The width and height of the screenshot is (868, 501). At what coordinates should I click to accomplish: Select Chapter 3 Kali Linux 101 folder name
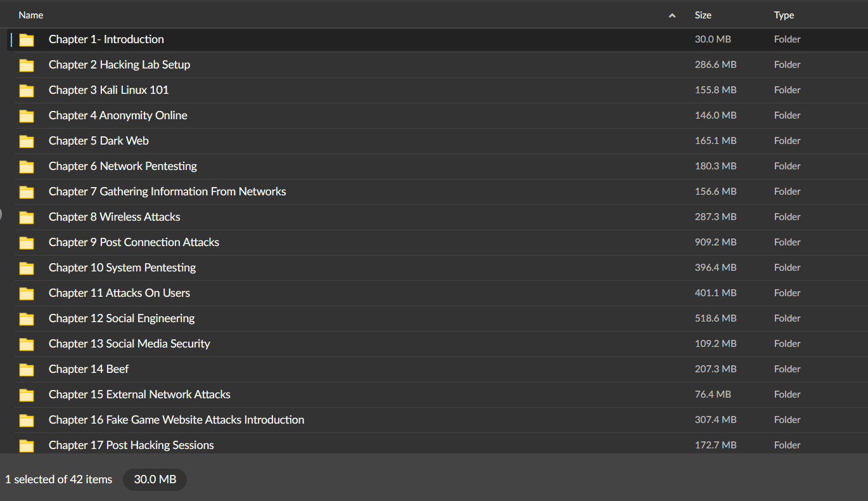click(x=108, y=90)
